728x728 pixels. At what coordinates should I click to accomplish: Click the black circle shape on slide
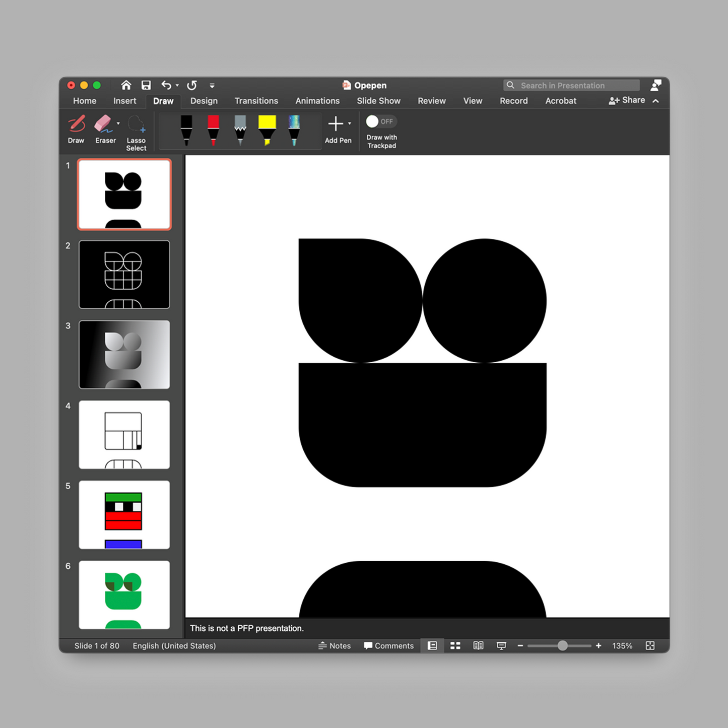[x=485, y=301]
